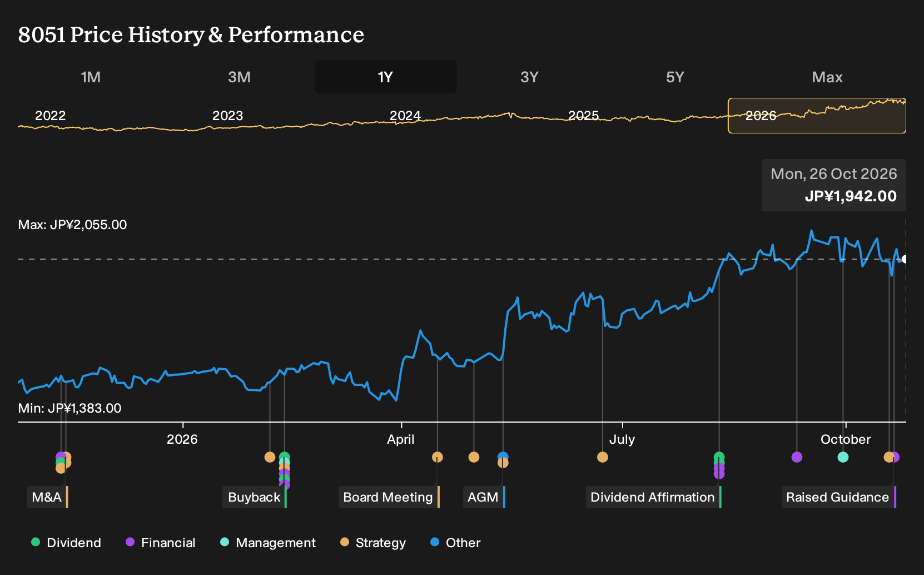Image resolution: width=924 pixels, height=575 pixels.
Task: Click the October axis label
Action: coord(846,439)
